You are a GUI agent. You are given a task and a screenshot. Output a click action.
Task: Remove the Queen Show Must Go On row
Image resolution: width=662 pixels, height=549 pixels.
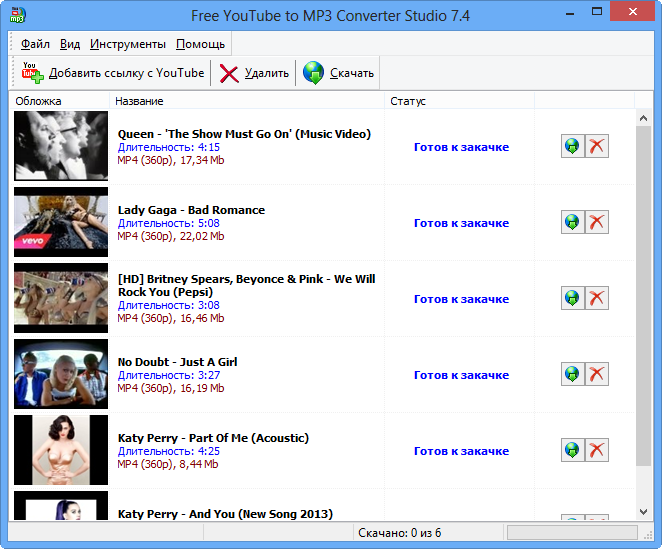[597, 146]
